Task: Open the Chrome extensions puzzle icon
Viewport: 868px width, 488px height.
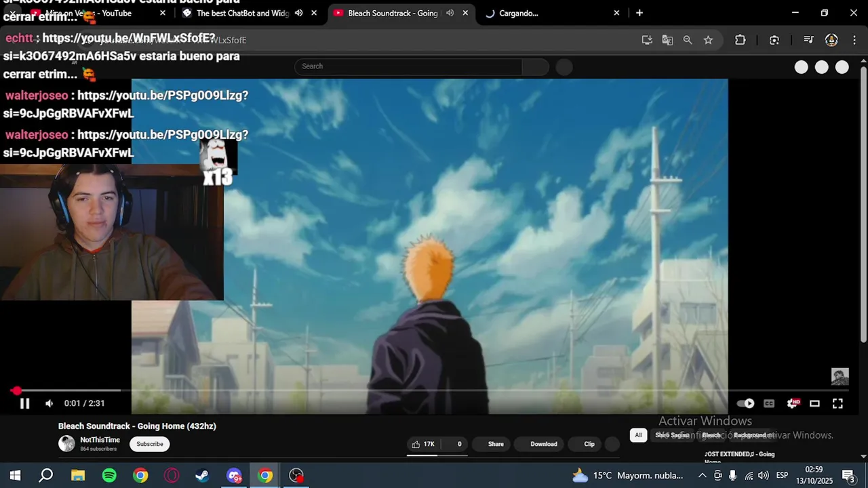Action: (x=741, y=40)
